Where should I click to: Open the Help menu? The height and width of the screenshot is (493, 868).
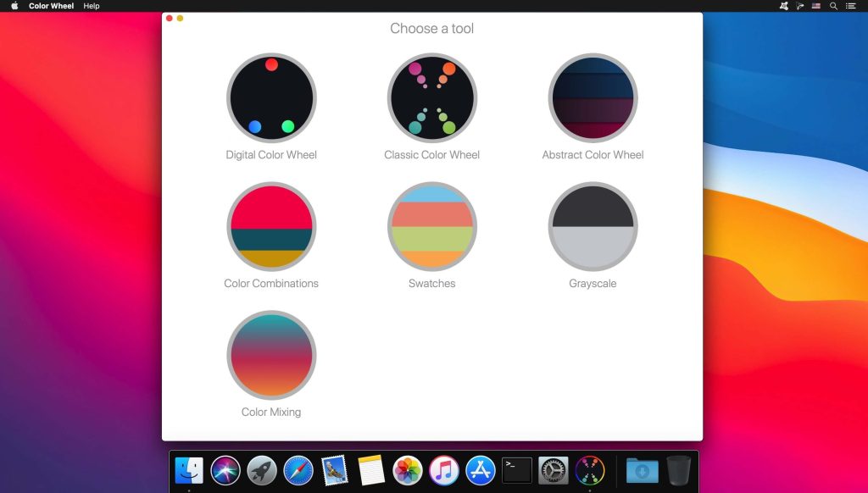91,6
